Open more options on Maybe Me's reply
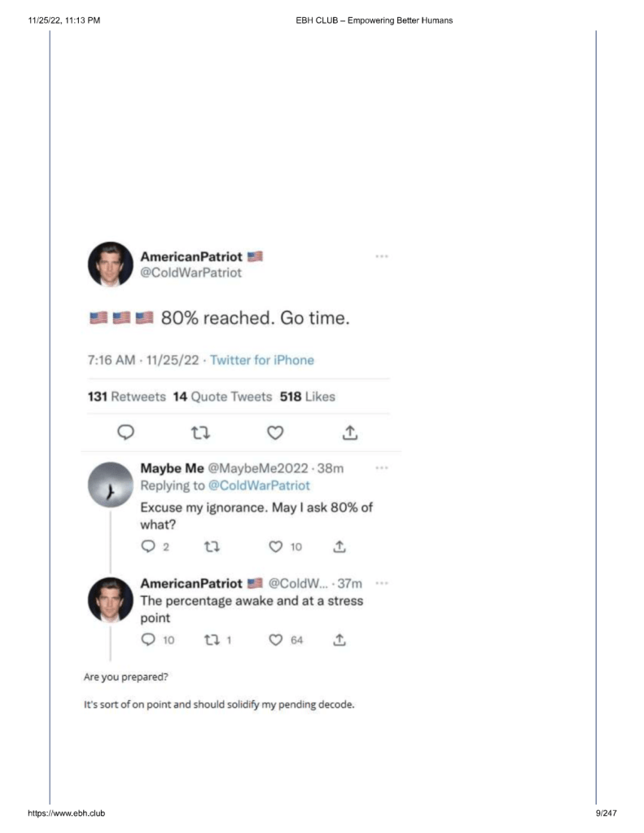Image resolution: width=644 pixels, height=833 pixels. [x=381, y=468]
